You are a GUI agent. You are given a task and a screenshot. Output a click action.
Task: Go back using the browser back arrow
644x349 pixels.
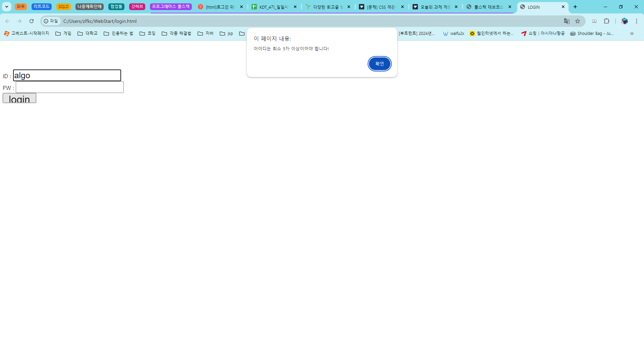[7, 21]
